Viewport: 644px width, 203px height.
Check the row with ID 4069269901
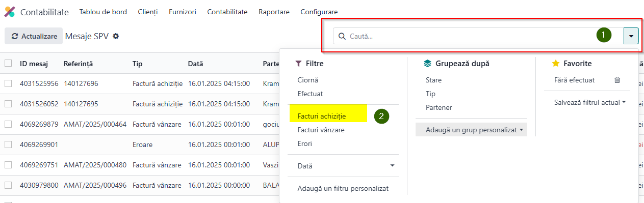(x=8, y=144)
